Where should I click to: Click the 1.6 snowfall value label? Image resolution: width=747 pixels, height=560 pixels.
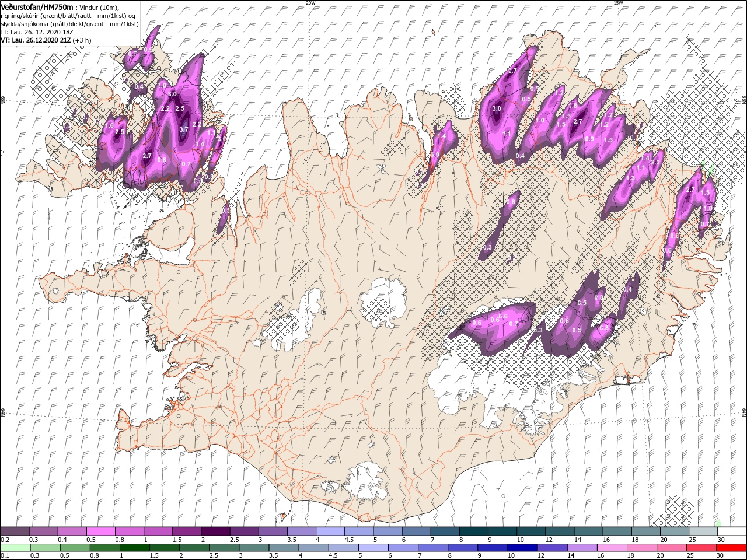(109, 125)
